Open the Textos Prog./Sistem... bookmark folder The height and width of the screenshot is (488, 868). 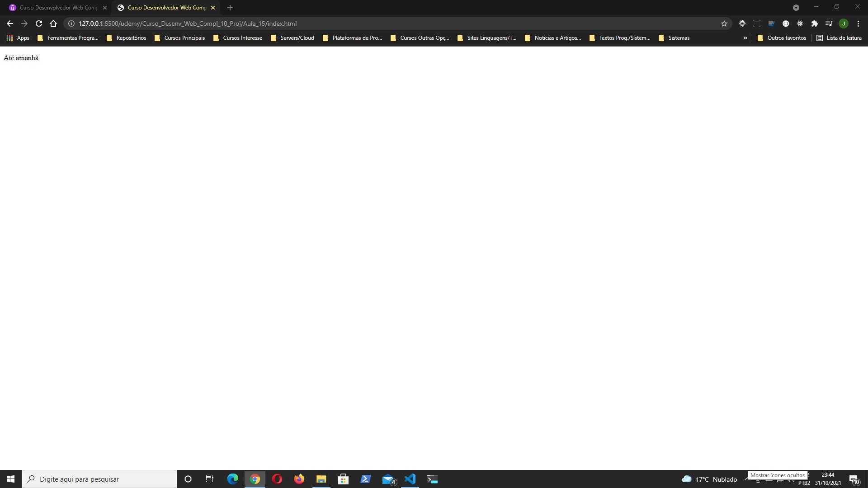[620, 38]
